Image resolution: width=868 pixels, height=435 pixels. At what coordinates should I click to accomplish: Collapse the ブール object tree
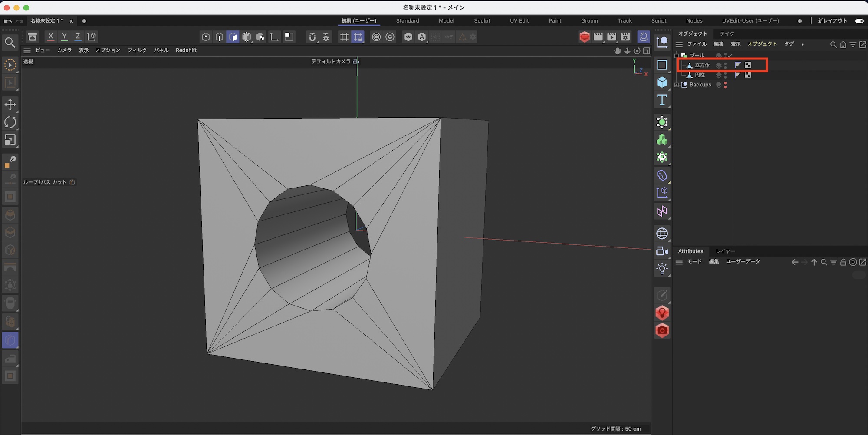coord(677,56)
